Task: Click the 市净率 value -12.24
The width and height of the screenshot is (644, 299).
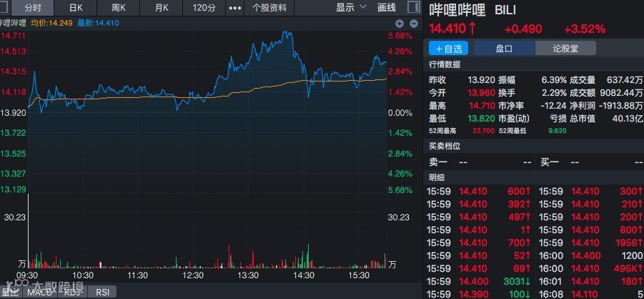Action: 554,106
